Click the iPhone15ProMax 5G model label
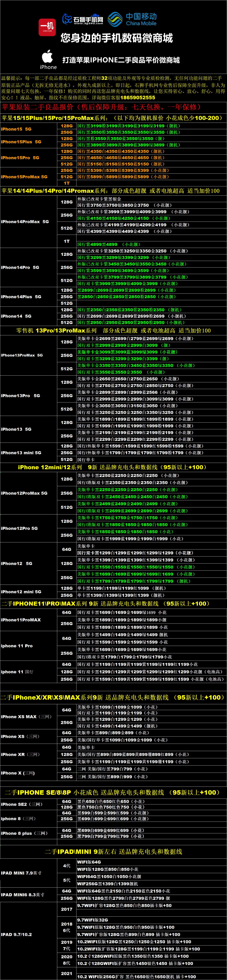227x980 pixels. [24, 176]
